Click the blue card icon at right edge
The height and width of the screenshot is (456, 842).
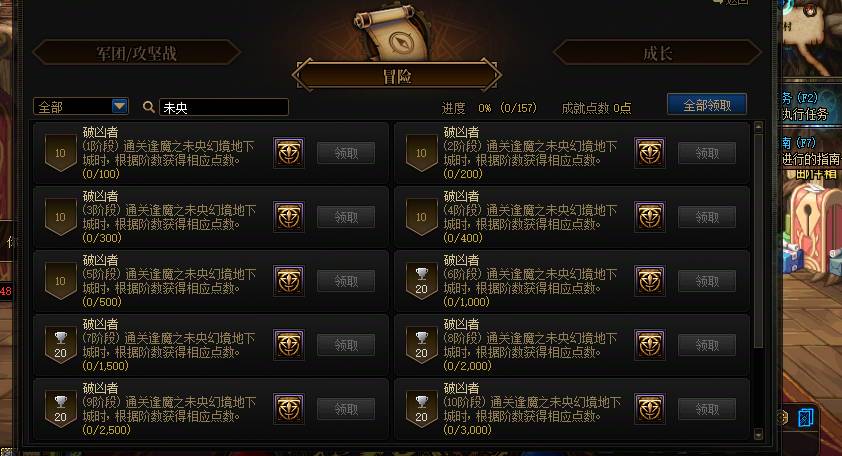[806, 417]
